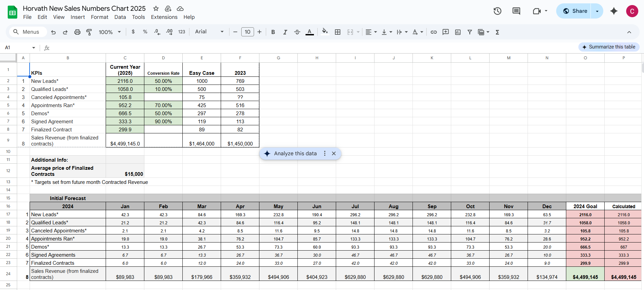Check the cloud save status icon
Image resolution: width=644 pixels, height=290 pixels.
(x=180, y=8)
